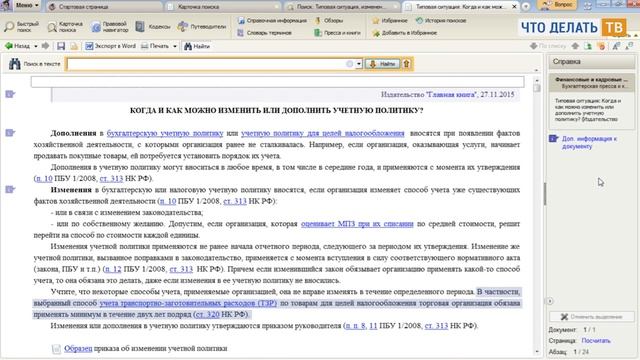Click vertical splitter handle between panels
Screen dimensions: 640x360
[545, 194]
